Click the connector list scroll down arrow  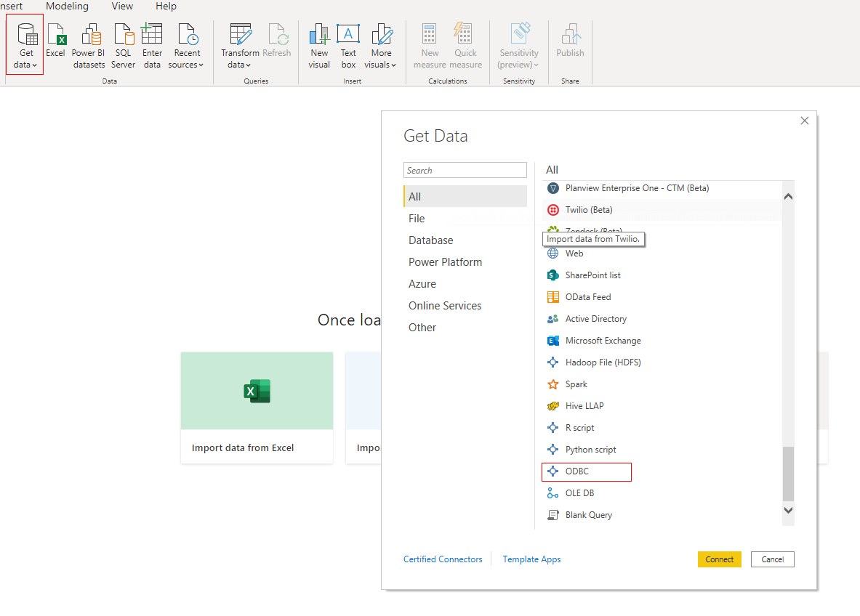[x=788, y=510]
